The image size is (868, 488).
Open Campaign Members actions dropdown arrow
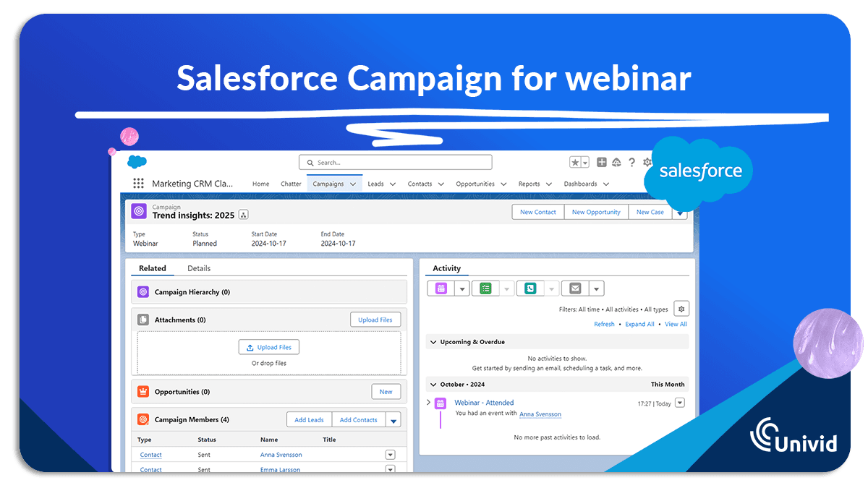pyautogui.click(x=393, y=420)
